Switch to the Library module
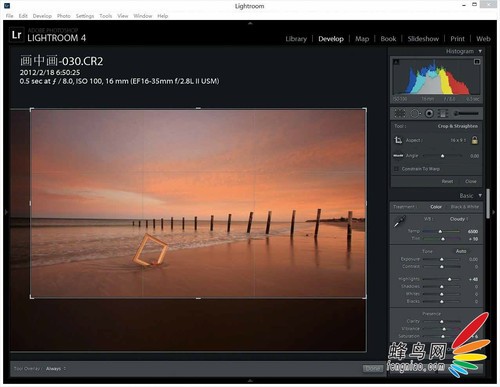 [x=296, y=39]
